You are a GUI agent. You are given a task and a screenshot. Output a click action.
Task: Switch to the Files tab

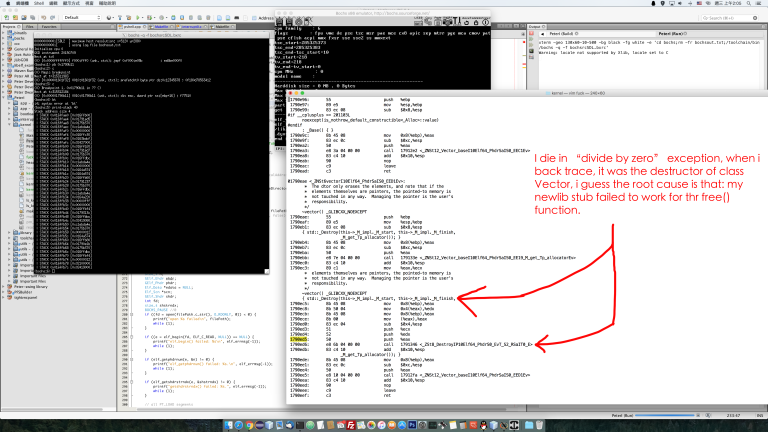tap(30, 26)
